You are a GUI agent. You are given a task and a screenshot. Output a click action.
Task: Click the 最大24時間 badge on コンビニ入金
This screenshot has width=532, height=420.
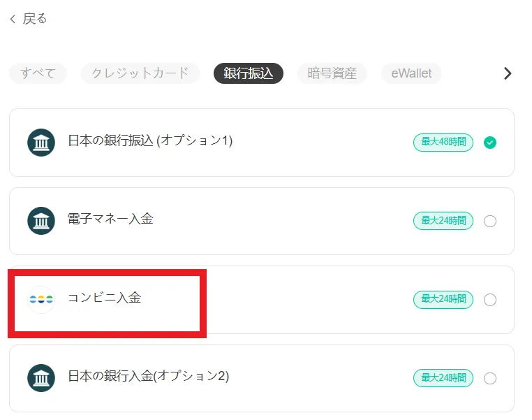(x=443, y=300)
